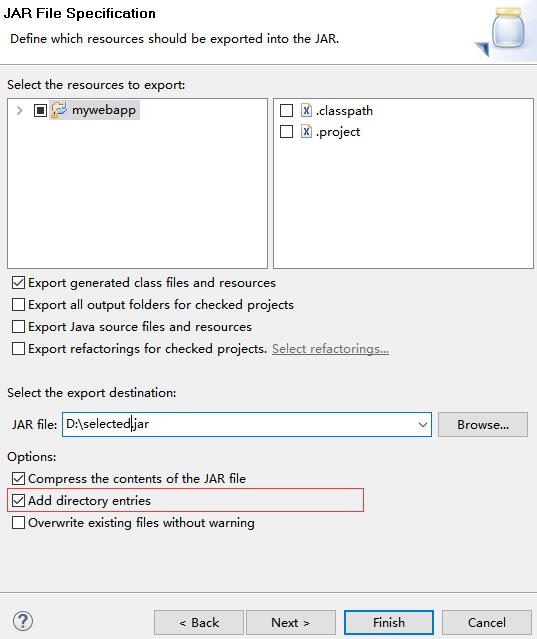
Task: Open the Select refactorings link
Action: (330, 349)
